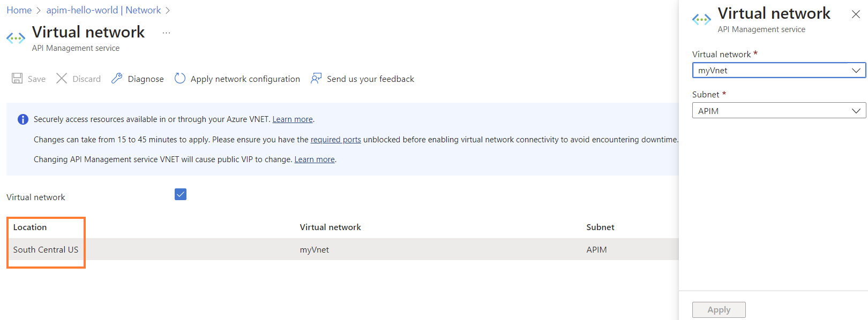Click Send us your feedback text
The height and width of the screenshot is (320, 868).
pos(370,79)
